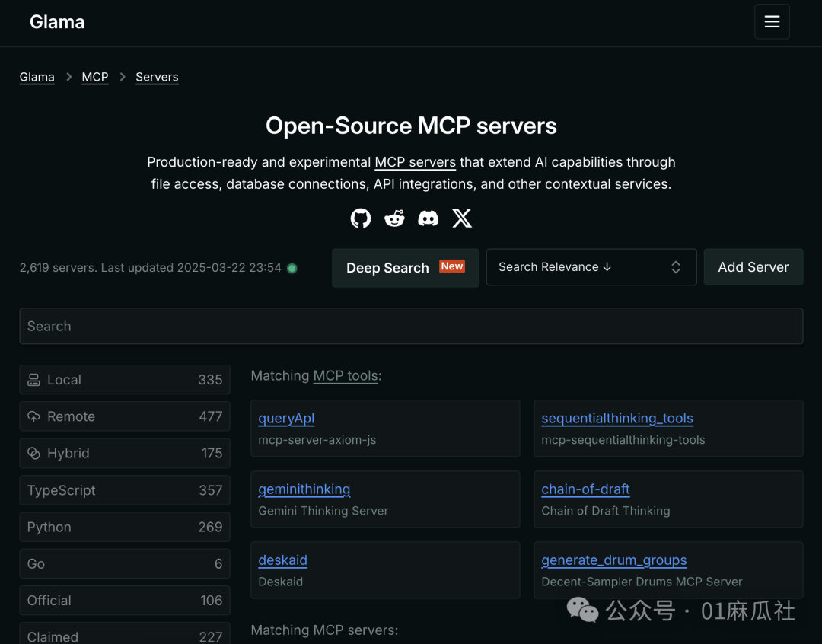Open the X (Twitter) icon link
The width and height of the screenshot is (822, 644).
click(x=462, y=218)
